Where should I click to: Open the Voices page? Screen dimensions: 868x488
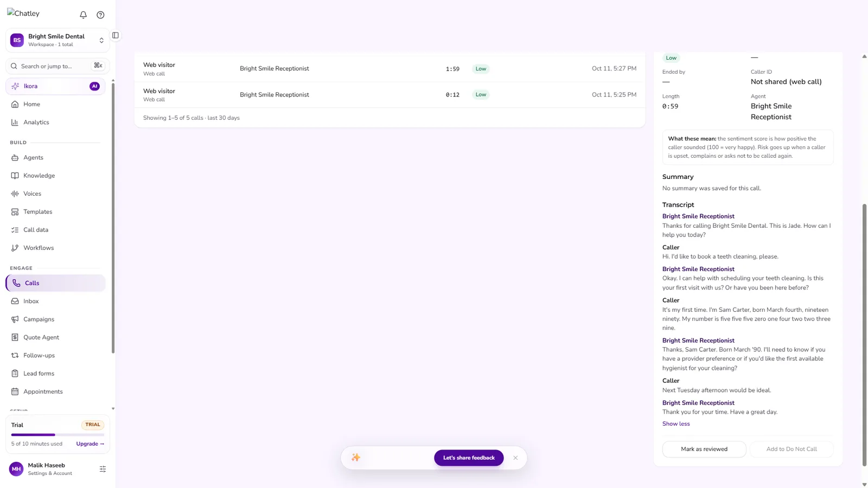click(55, 194)
